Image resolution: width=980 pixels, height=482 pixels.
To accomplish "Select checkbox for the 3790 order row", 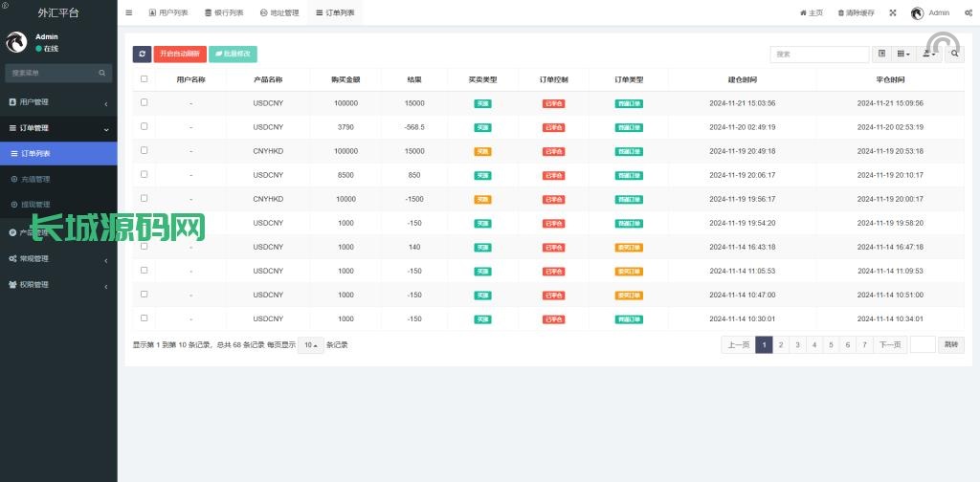I will click(x=145, y=126).
